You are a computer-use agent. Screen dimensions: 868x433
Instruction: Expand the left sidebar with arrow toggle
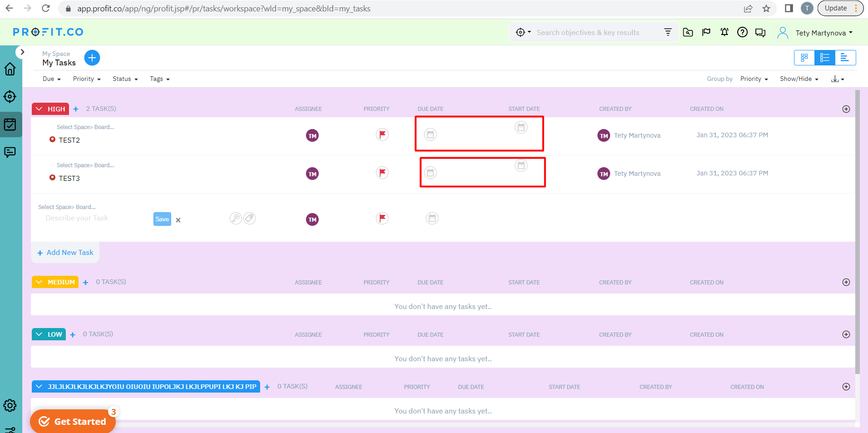click(x=22, y=52)
